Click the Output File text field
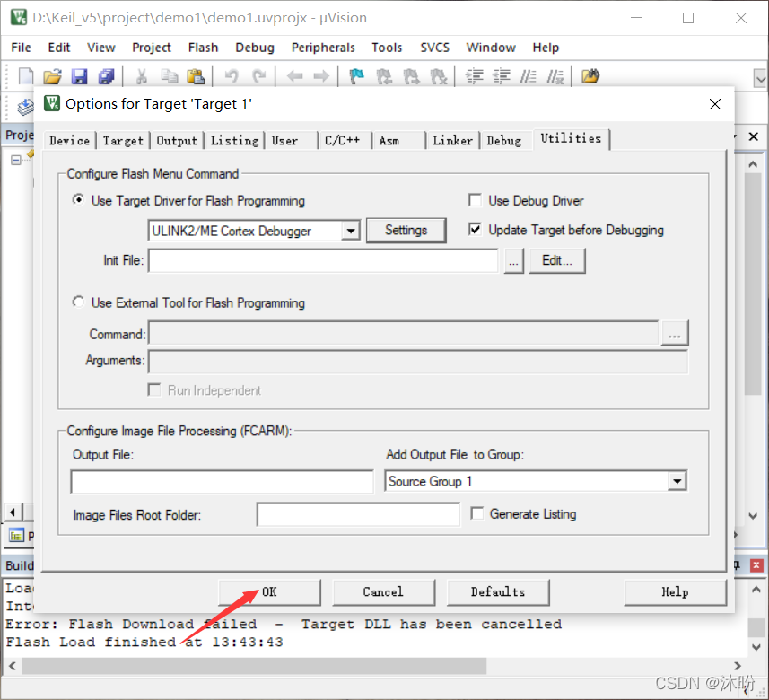 point(222,482)
